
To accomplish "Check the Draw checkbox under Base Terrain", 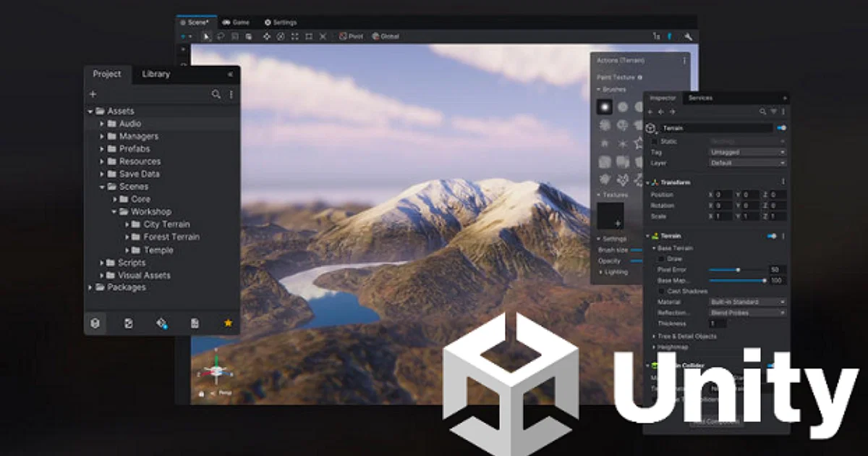I will click(661, 258).
